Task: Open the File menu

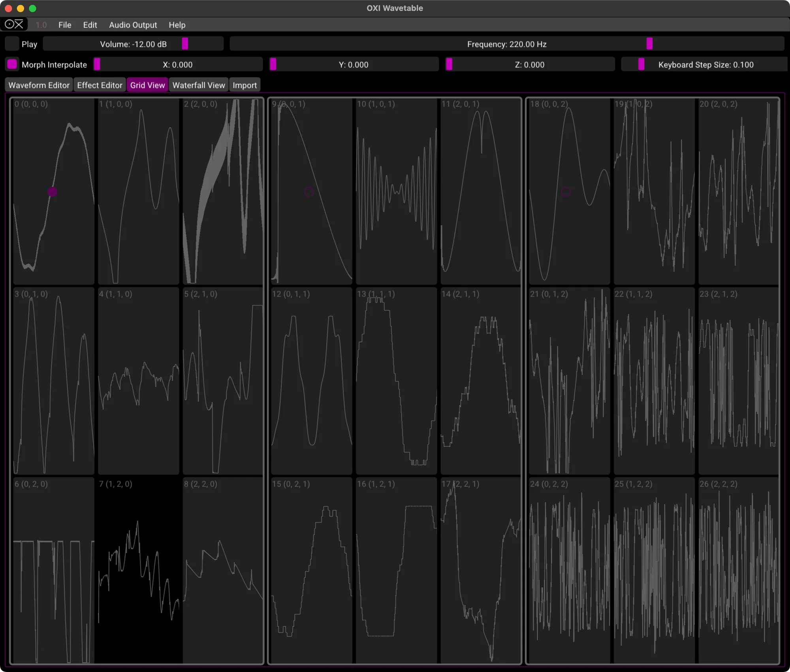Action: (x=64, y=25)
